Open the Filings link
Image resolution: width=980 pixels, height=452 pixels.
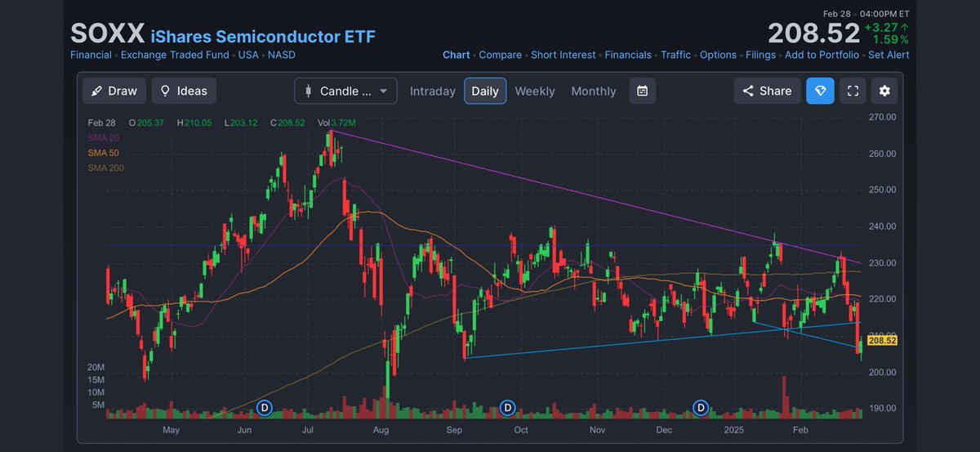(760, 55)
